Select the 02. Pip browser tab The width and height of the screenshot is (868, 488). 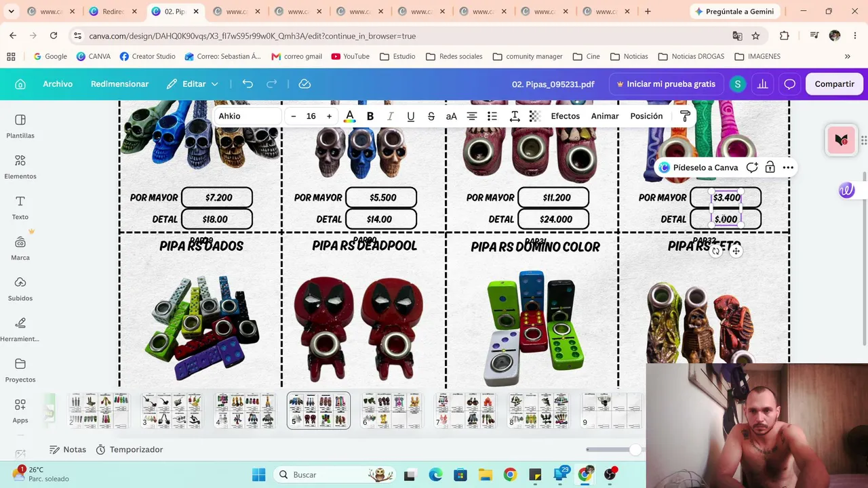(x=174, y=12)
